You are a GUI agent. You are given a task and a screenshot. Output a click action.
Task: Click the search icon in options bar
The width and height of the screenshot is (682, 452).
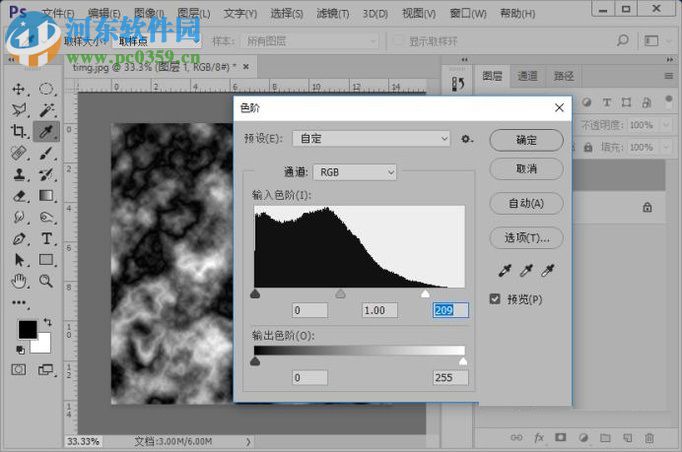tap(623, 41)
